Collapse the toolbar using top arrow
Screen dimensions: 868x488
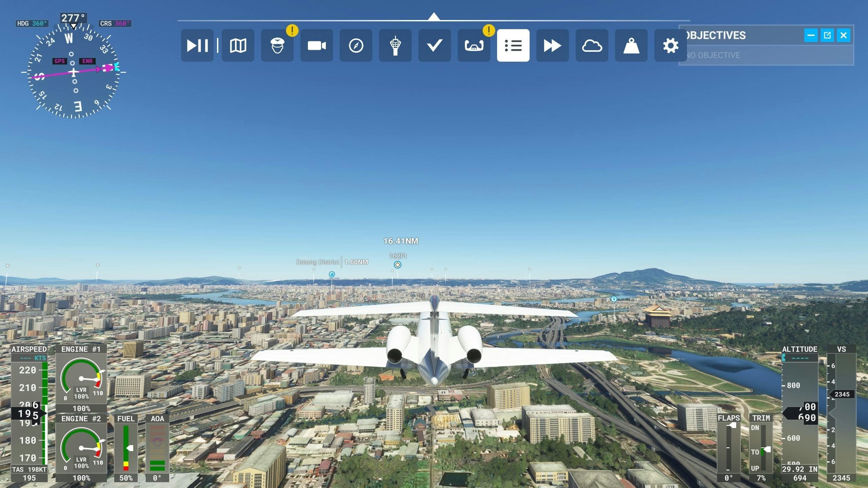(434, 16)
